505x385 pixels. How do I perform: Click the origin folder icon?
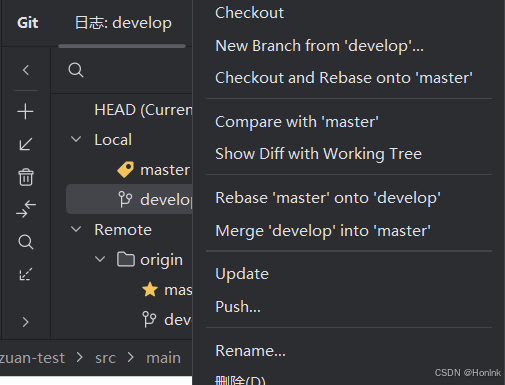pos(126,259)
